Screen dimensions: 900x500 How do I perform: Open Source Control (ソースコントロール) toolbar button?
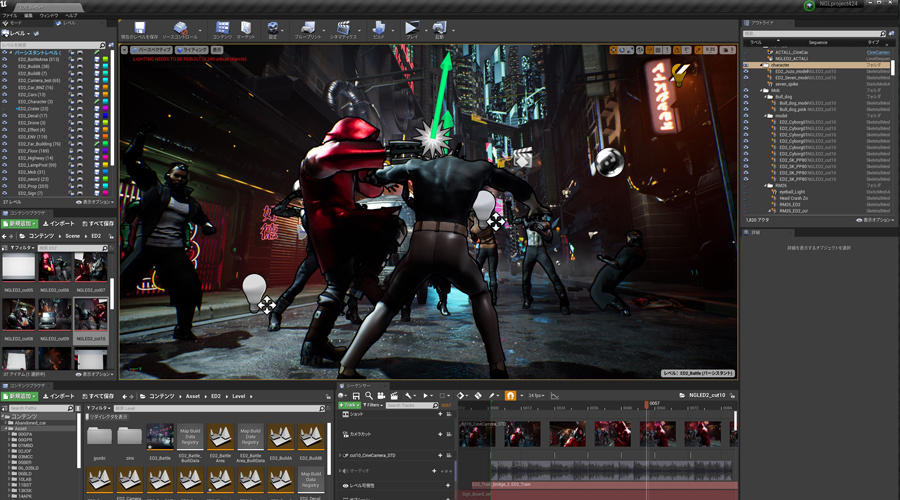pyautogui.click(x=180, y=30)
